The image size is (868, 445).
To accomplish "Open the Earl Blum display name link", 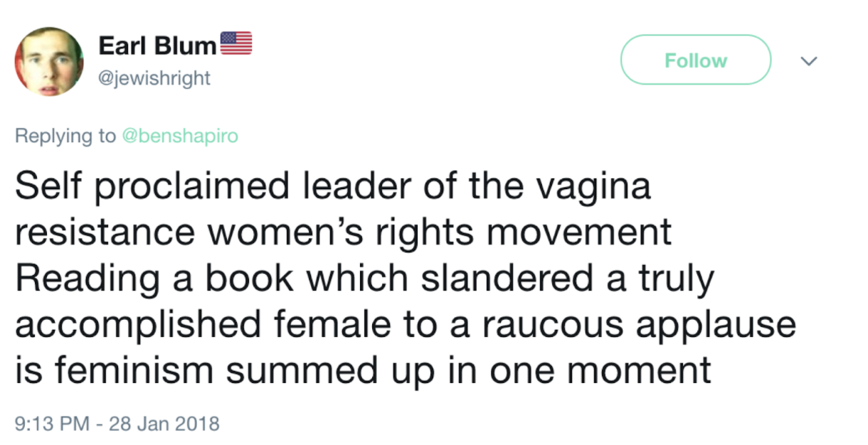I will click(x=157, y=45).
